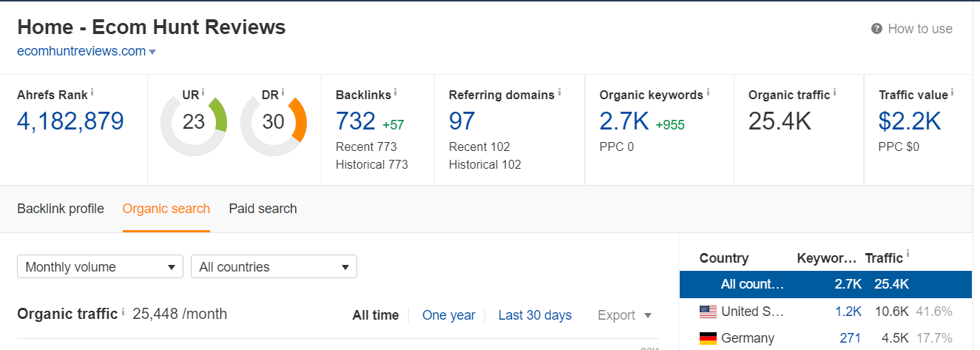
Task: Click PPC 0 under Organic keywords
Action: [x=617, y=147]
